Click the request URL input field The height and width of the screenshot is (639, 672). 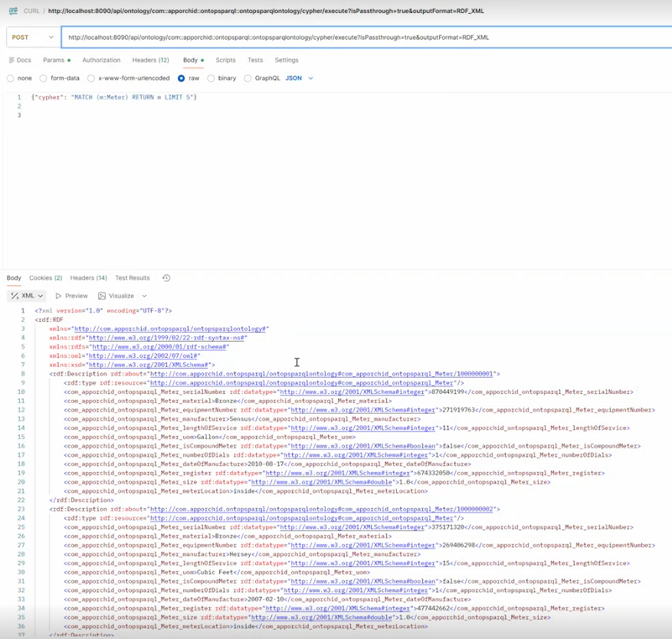click(x=366, y=38)
